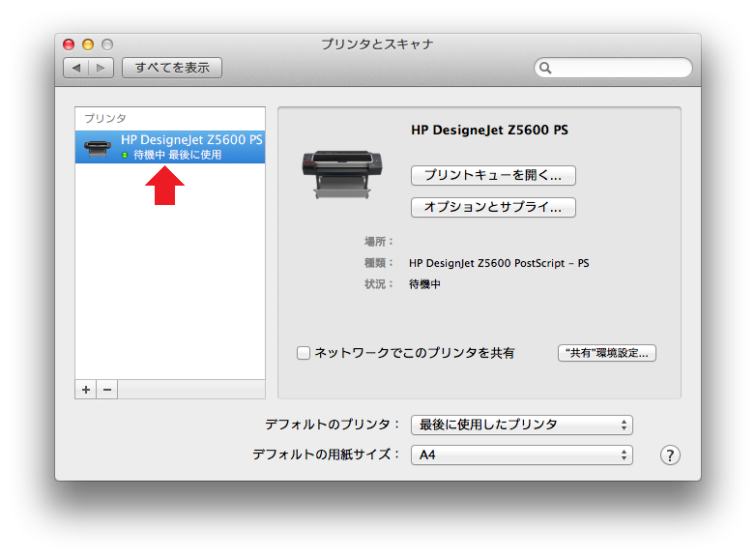This screenshot has width=756, height=557.
Task: Click the すべてを表示 button
Action: 172,68
